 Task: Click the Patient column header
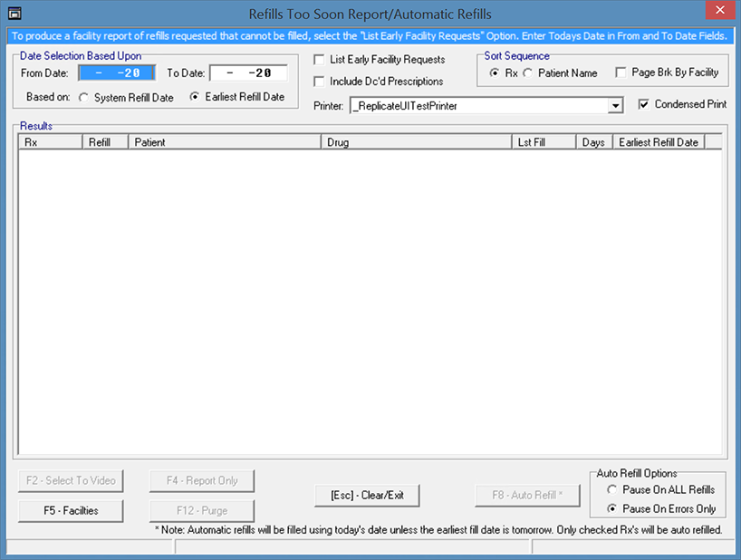(x=225, y=142)
